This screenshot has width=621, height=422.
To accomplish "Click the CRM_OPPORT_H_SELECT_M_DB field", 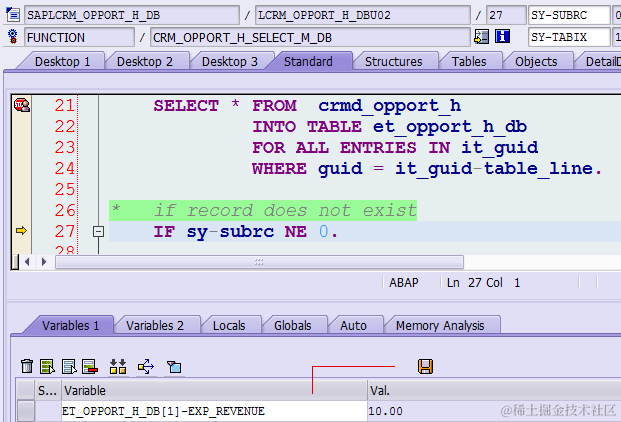I will pos(310,37).
